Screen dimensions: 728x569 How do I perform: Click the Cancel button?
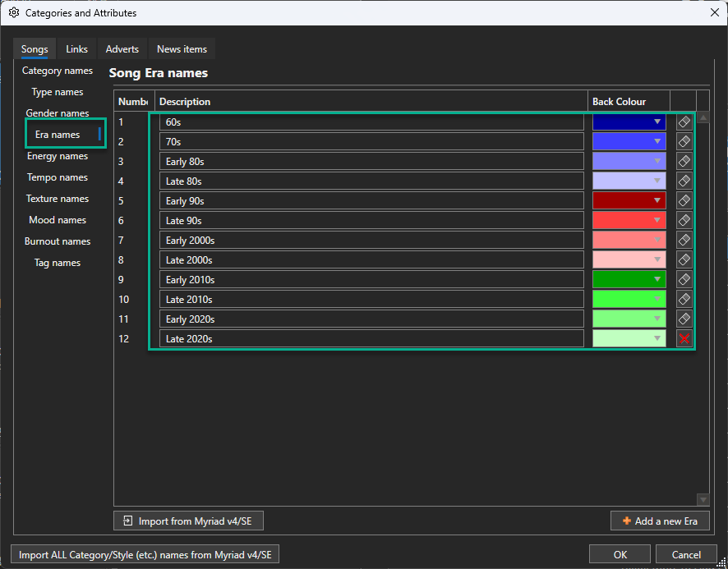click(686, 554)
